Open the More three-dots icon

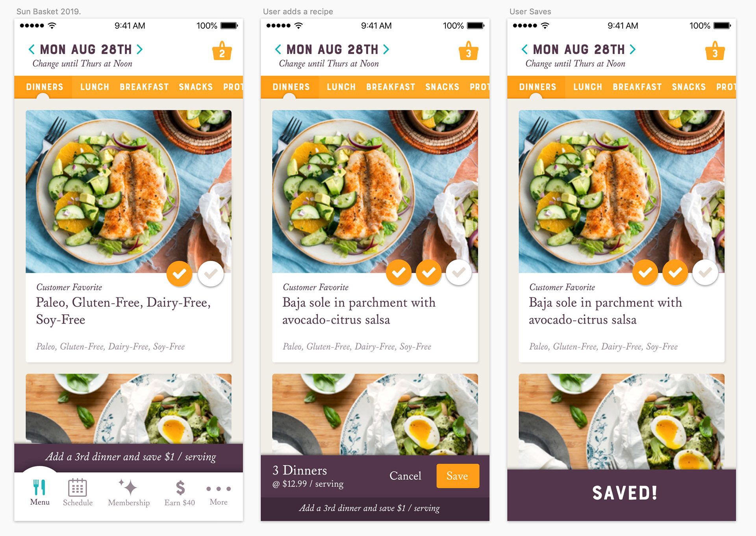(219, 489)
